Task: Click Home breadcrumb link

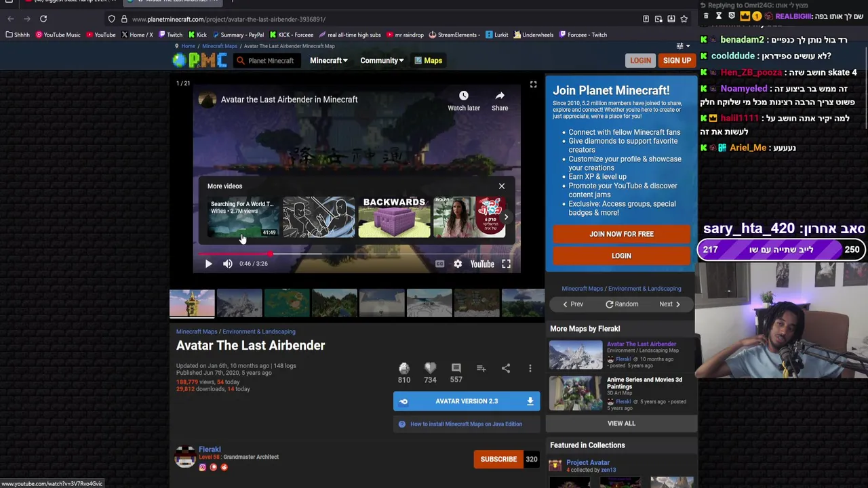Action: point(188,46)
